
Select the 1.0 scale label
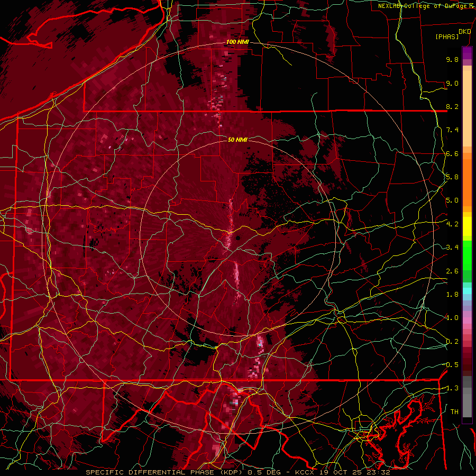click(452, 318)
